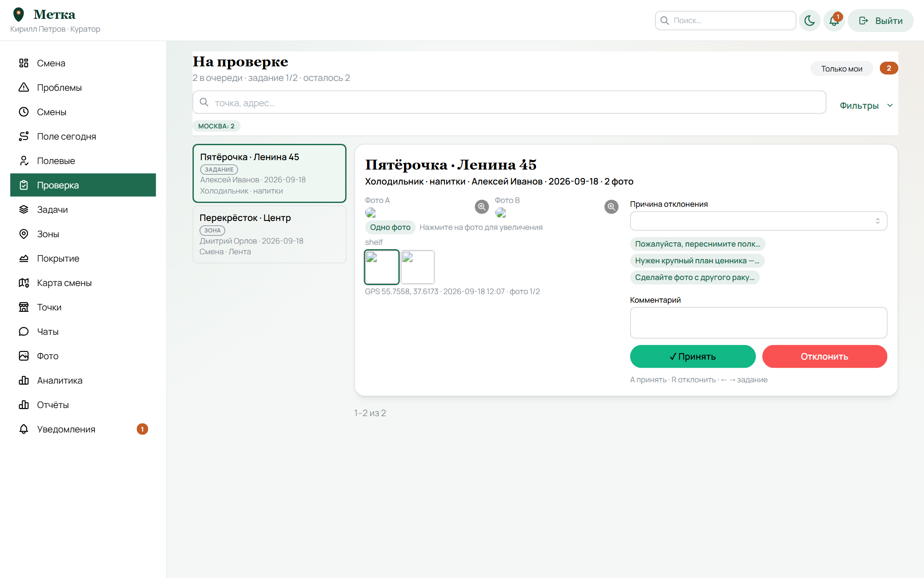Insert preset 'Нужен крупный план ценника'
This screenshot has width=924, height=578.
pos(697,261)
